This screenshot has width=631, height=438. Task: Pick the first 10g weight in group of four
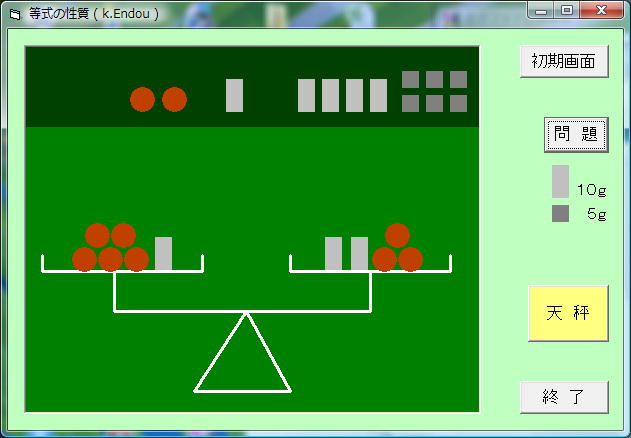(x=306, y=95)
